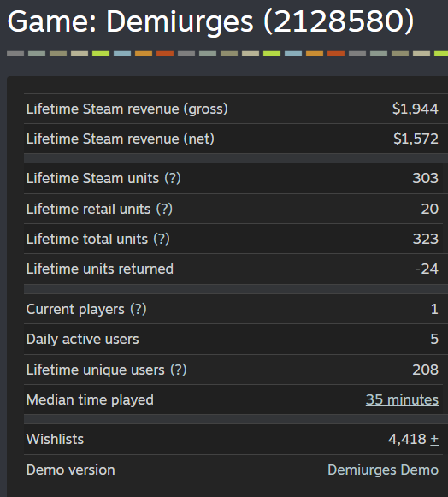This screenshot has width=448, height=497.
Task: Click the Lifetime retail units value 20
Action: point(430,209)
